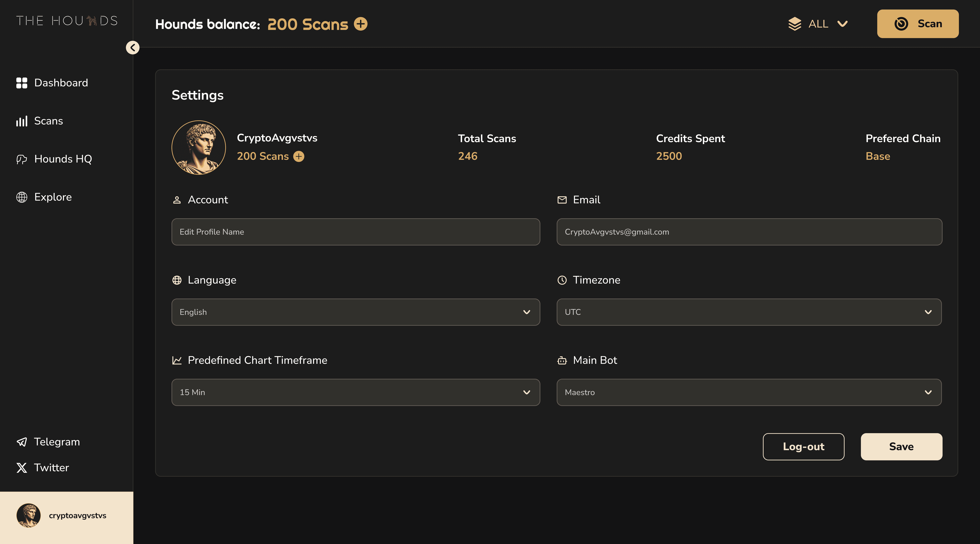
Task: Click the Twitter X icon
Action: click(22, 468)
